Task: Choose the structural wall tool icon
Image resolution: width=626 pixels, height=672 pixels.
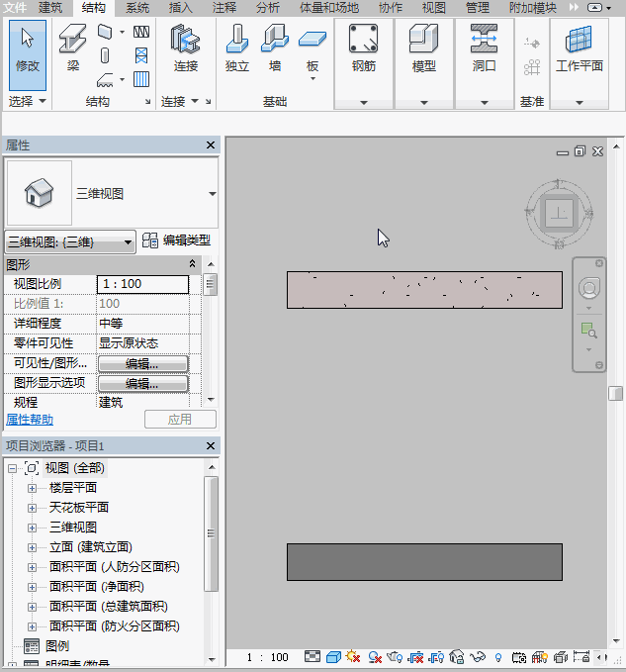Action: [105, 32]
